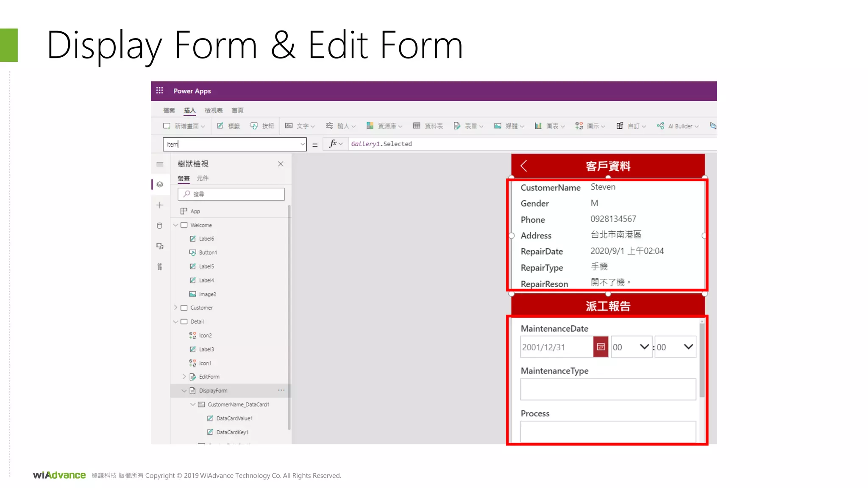
Task: Select the tree view layers icon
Action: (160, 184)
